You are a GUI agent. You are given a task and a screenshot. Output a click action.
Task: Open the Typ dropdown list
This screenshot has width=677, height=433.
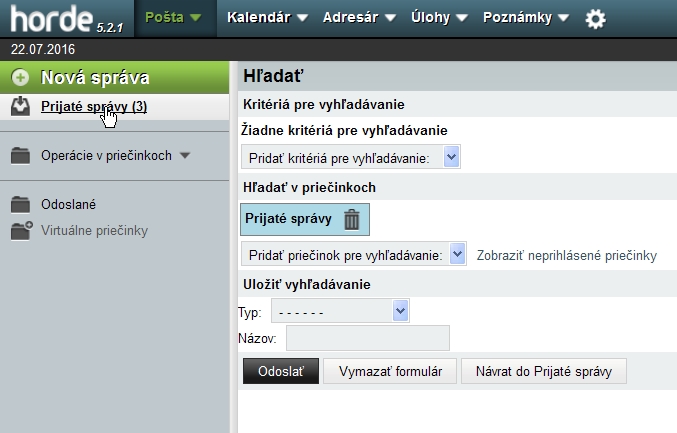coord(339,312)
